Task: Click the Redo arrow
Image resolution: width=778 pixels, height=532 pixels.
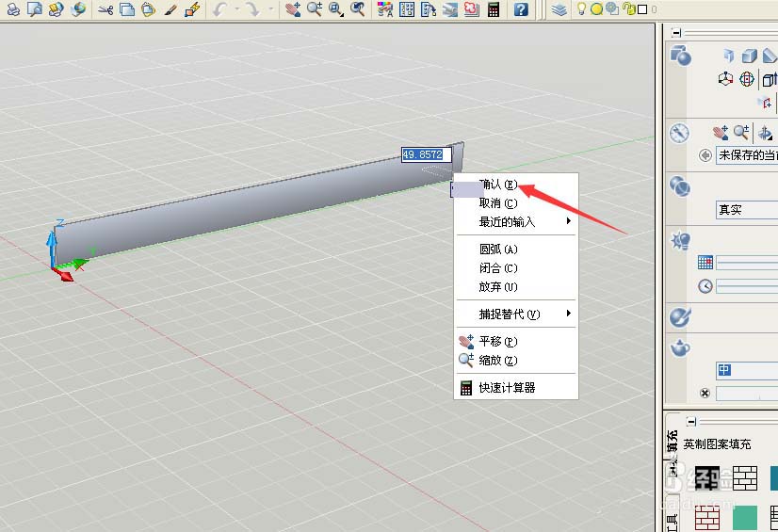Action: pyautogui.click(x=253, y=8)
